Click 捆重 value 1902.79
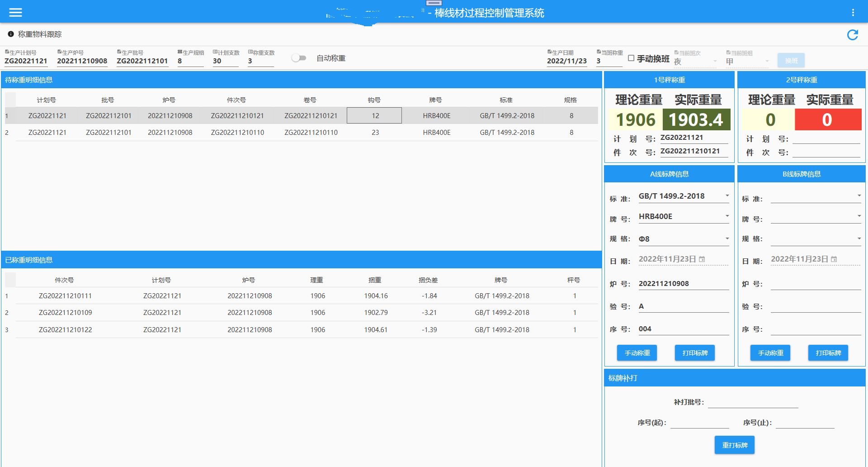 [376, 313]
